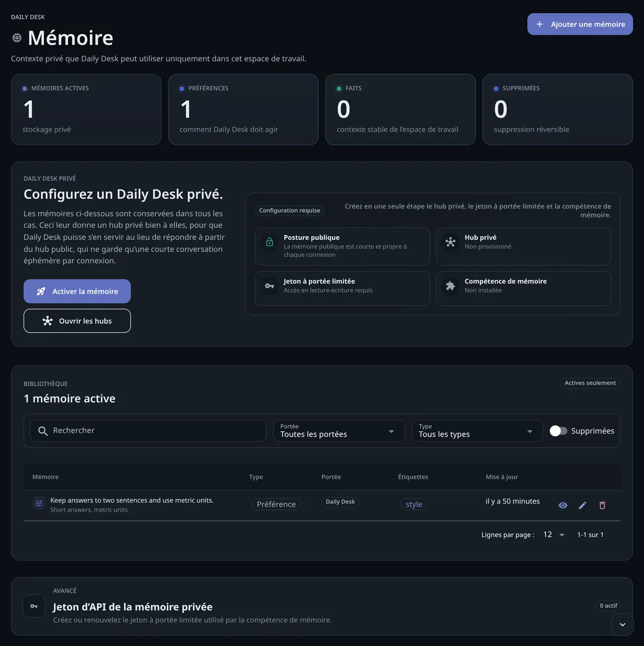644x646 pixels.
Task: View the Keep answers memory with the eye icon
Action: [562, 505]
